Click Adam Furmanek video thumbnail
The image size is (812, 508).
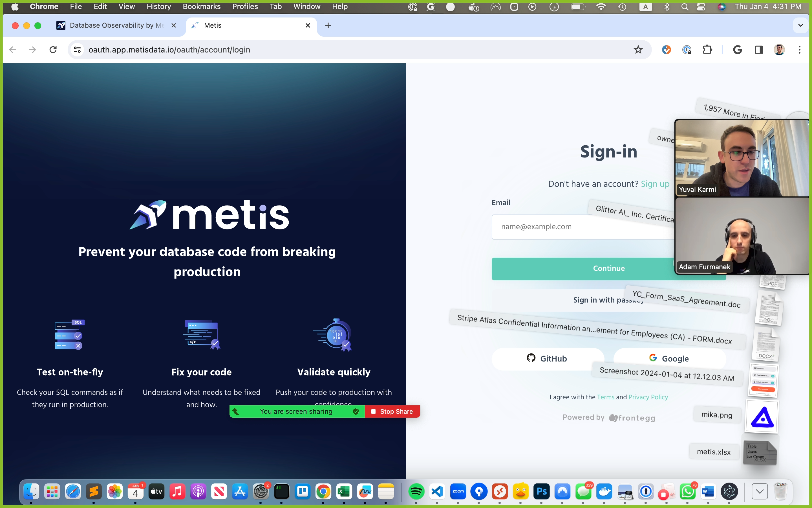coord(742,236)
